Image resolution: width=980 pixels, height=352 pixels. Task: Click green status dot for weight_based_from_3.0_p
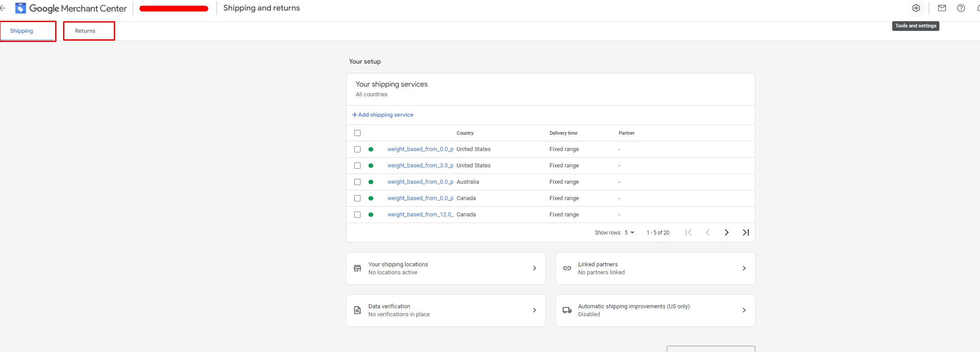click(371, 166)
